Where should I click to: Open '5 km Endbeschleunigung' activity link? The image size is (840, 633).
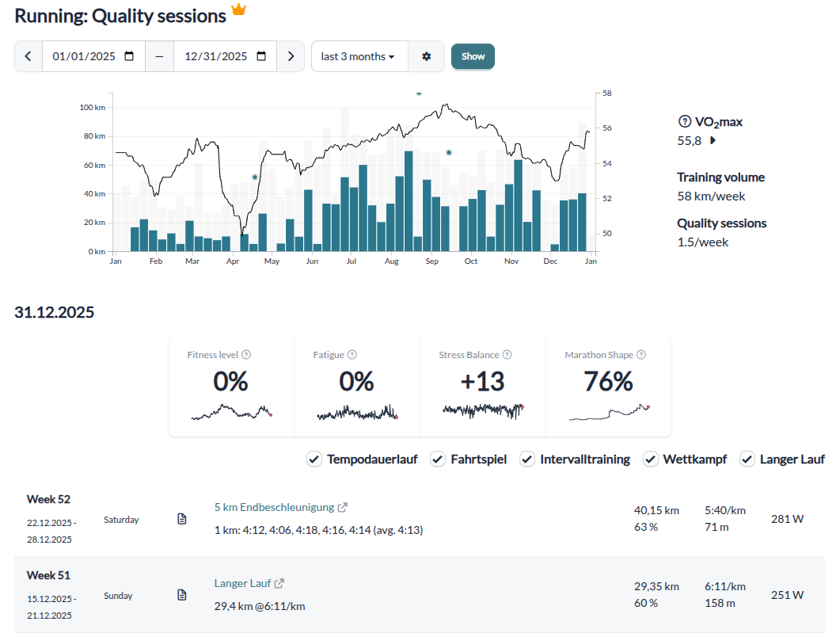point(274,507)
